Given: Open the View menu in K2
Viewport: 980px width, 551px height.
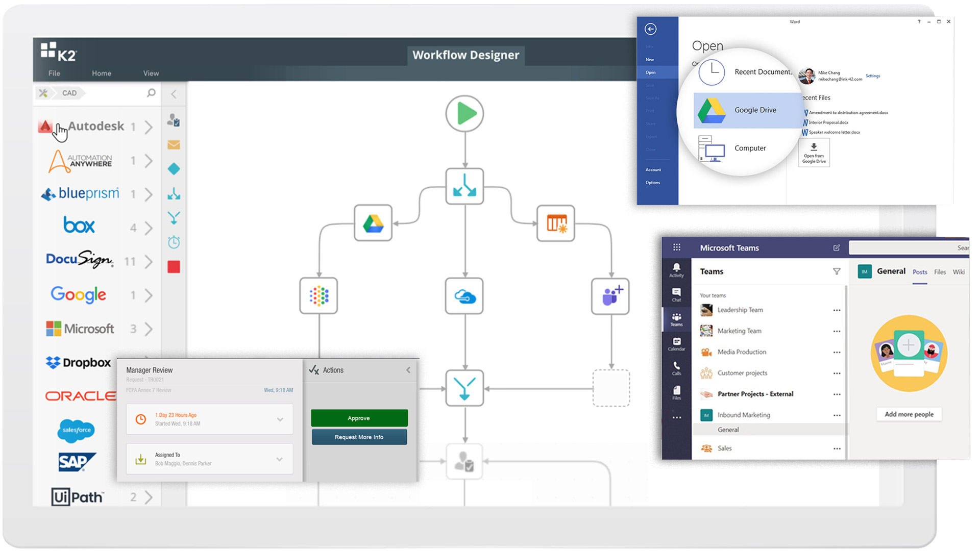Looking at the screenshot, I should pos(151,73).
